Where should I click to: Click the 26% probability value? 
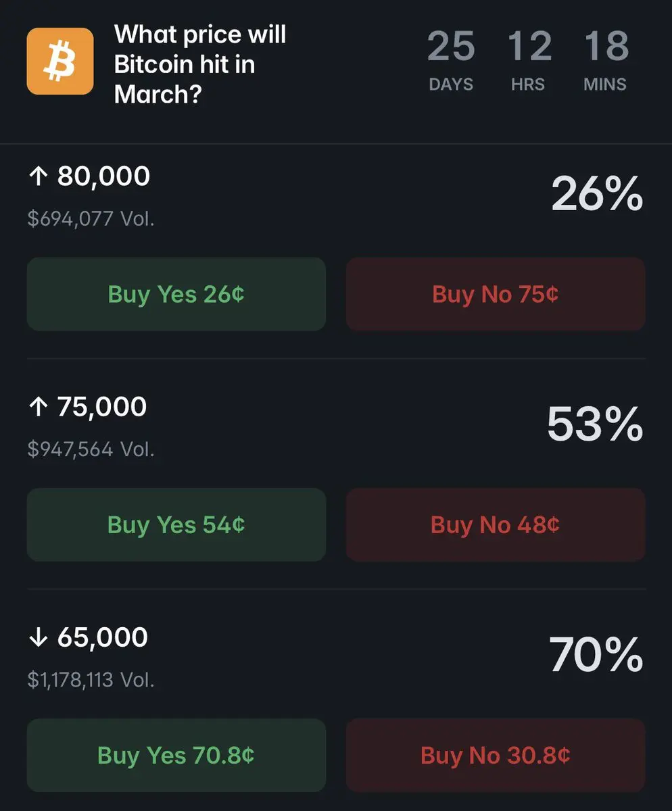596,194
